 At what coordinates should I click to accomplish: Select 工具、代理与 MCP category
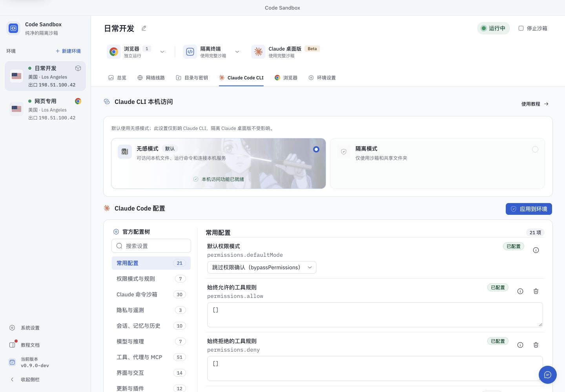click(151, 357)
